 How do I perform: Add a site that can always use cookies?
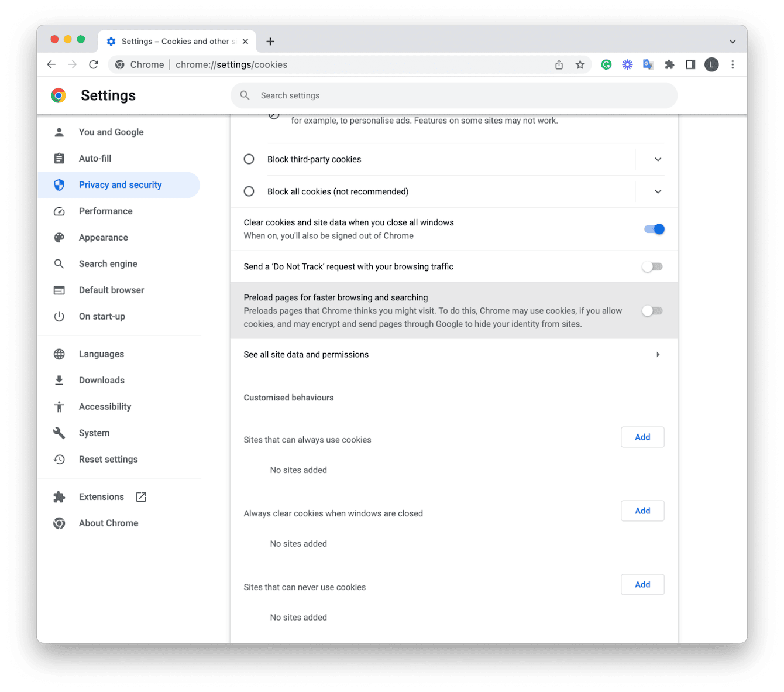[x=642, y=437]
